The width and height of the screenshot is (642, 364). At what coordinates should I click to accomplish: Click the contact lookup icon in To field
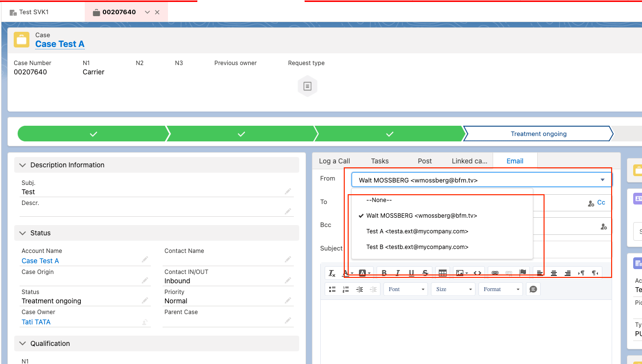pyautogui.click(x=591, y=203)
